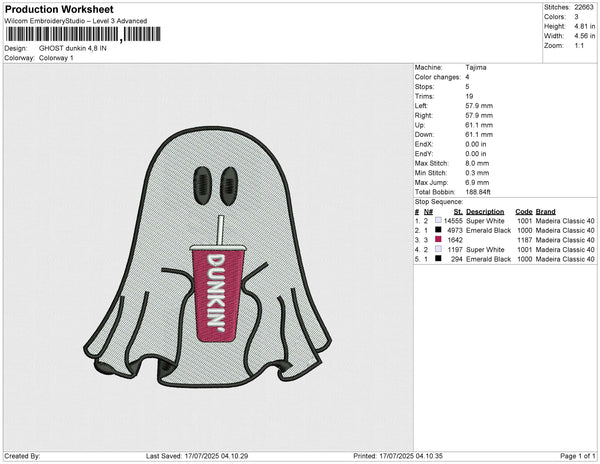600x464 pixels.
Task: Click the black swatch in row 2
Action: coord(438,230)
